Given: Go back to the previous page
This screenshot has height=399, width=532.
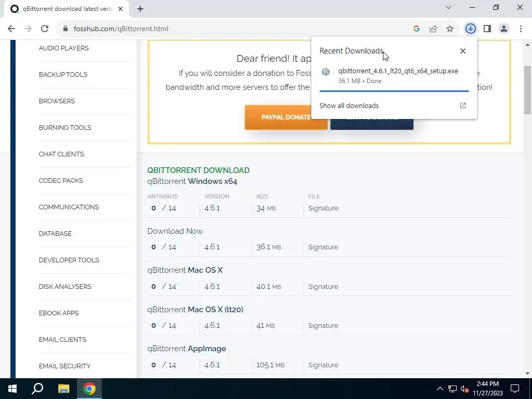Looking at the screenshot, I should (x=11, y=29).
